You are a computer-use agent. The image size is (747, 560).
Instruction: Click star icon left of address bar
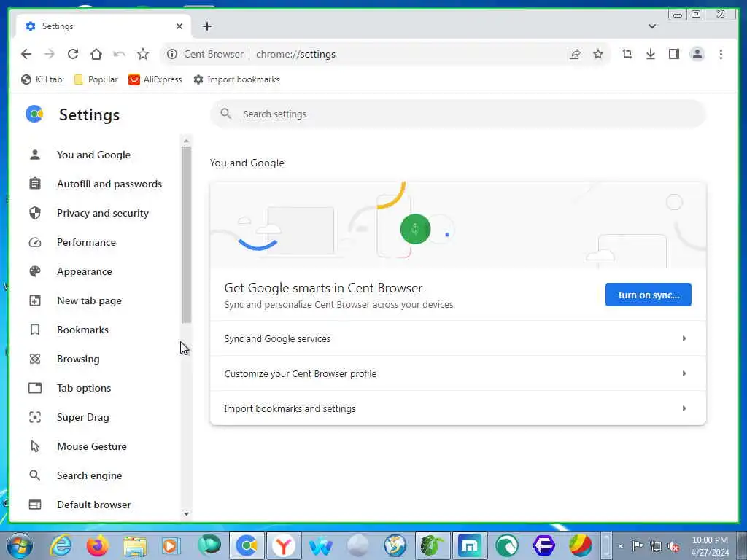click(143, 54)
